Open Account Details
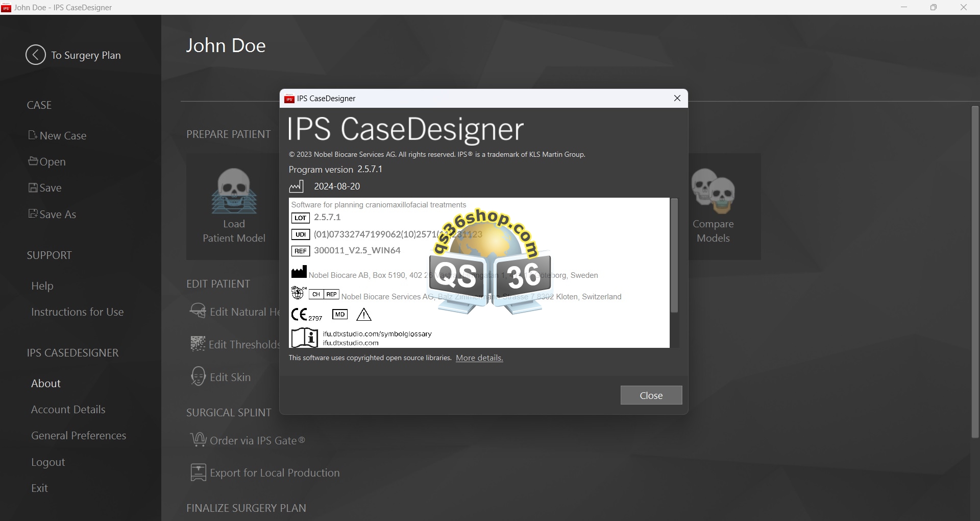This screenshot has width=980, height=521. (x=68, y=409)
